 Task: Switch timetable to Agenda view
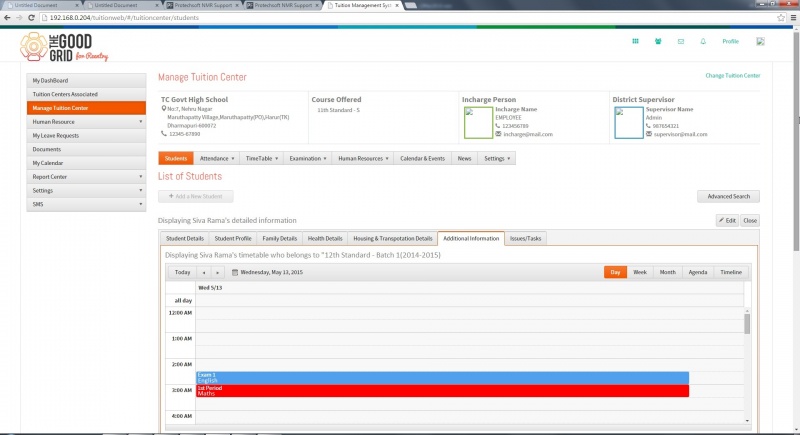click(x=697, y=272)
